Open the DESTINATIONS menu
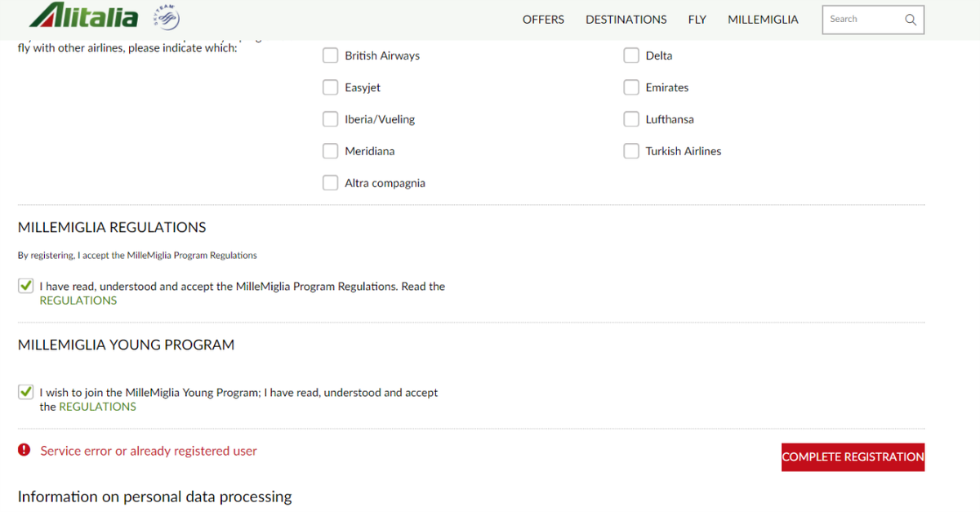The height and width of the screenshot is (512, 980). coord(626,20)
